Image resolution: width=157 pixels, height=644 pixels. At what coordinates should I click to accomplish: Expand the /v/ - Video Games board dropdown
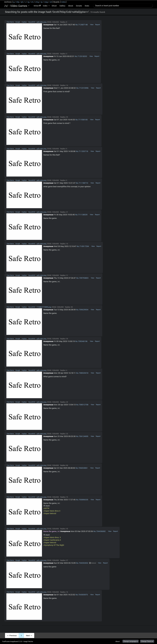pos(17,6)
